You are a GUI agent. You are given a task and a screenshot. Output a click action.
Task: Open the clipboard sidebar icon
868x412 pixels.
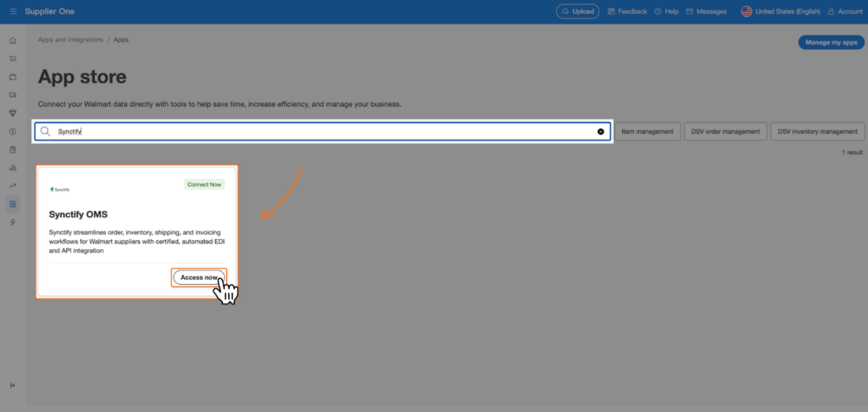click(13, 149)
